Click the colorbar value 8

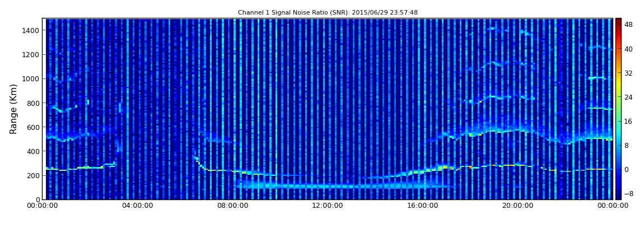pyautogui.click(x=627, y=146)
